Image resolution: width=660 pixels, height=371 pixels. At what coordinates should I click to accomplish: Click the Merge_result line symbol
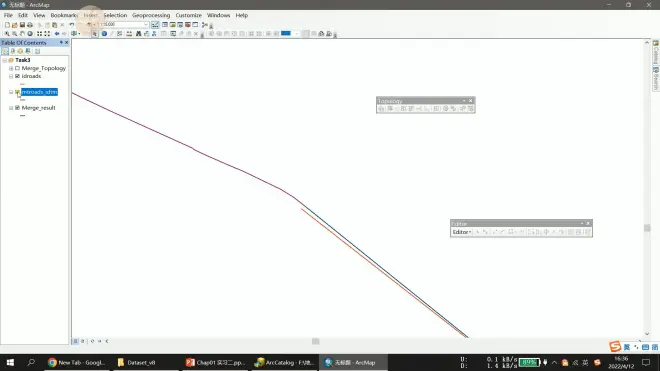(23, 115)
